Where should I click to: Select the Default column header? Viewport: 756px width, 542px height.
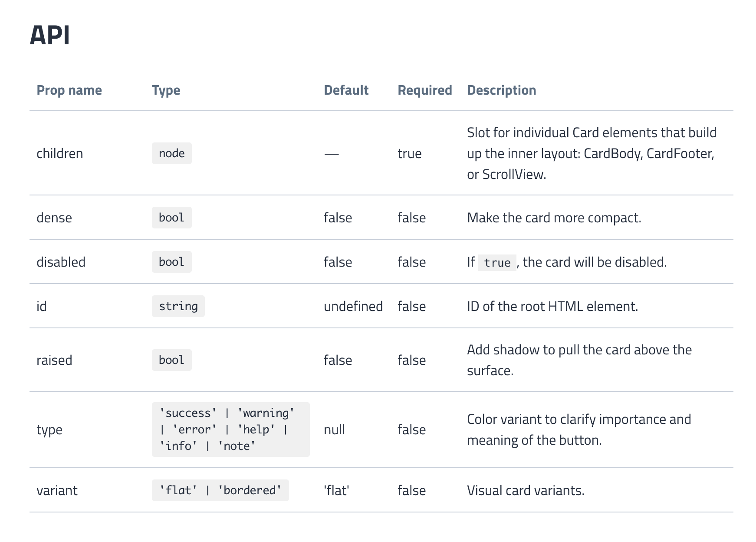pyautogui.click(x=346, y=90)
